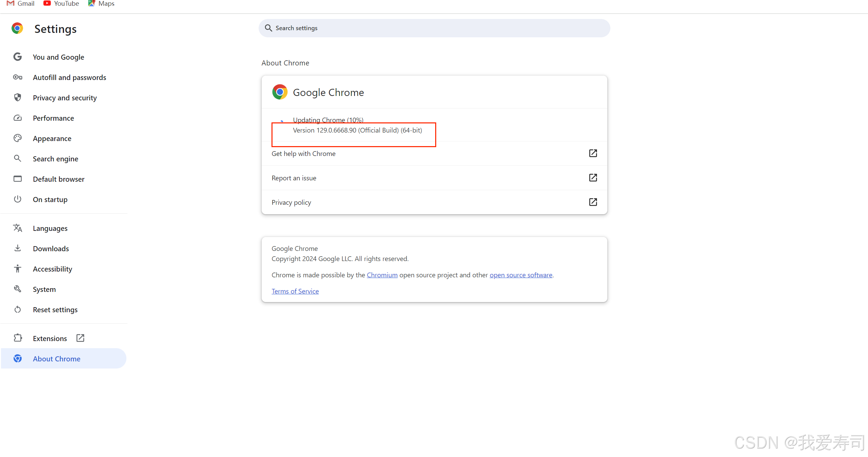Click the Languages translate icon
868x457 pixels.
point(18,228)
